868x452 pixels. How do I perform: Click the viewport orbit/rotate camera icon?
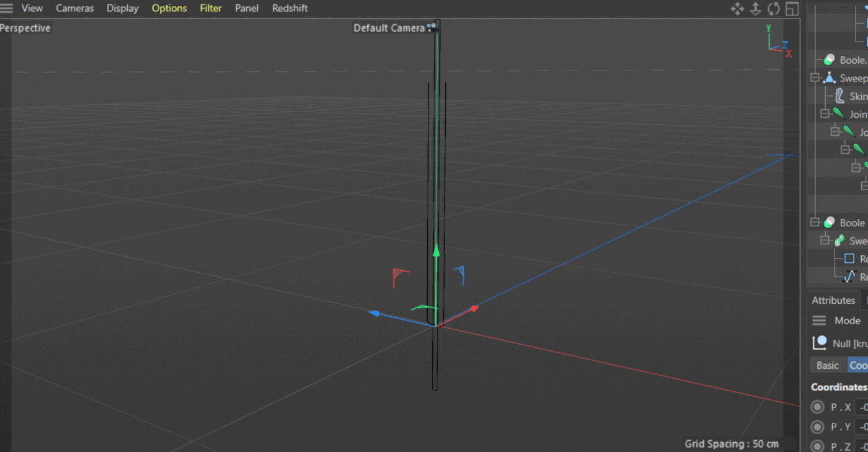774,9
